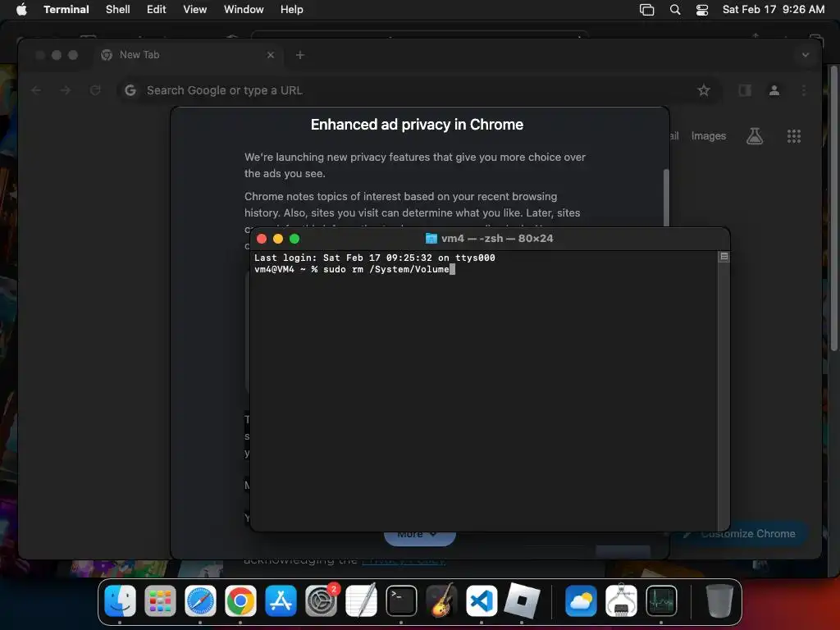This screenshot has height=630, width=840.
Task: Open Activity Monitor in Dock
Action: (x=662, y=600)
